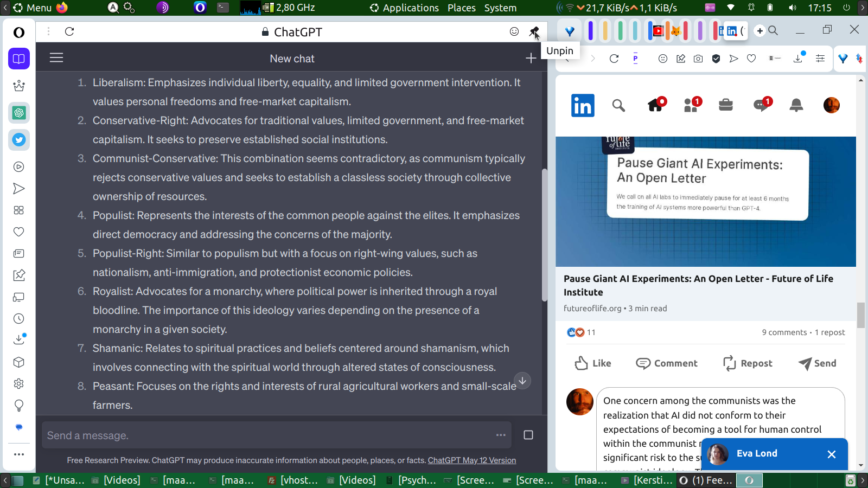Click the LinkedIn page vertical scrollbar
Viewport: 868px width, 488px height.
click(x=860, y=316)
